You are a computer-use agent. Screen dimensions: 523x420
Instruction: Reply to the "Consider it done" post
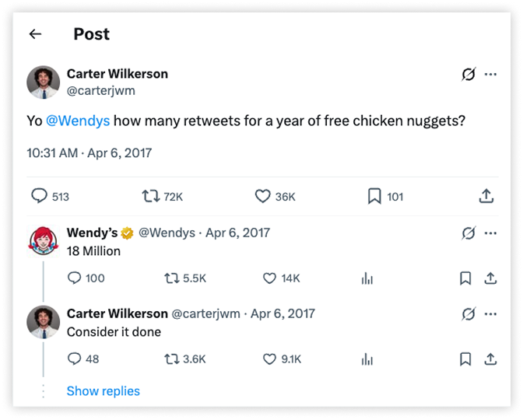(x=75, y=359)
